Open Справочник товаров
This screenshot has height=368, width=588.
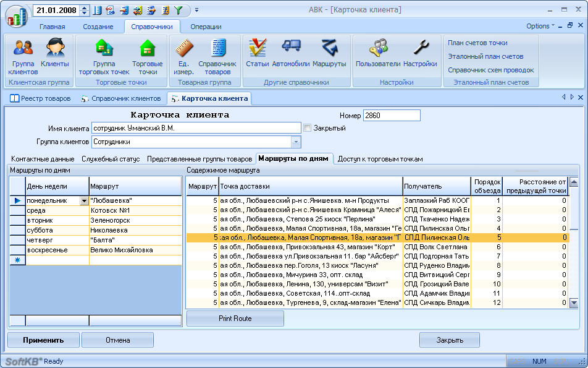tap(217, 57)
